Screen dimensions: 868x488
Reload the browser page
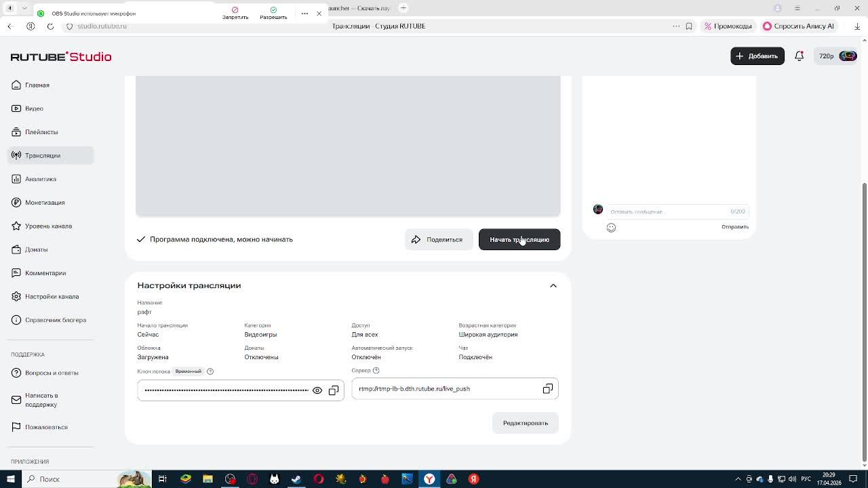tap(50, 26)
